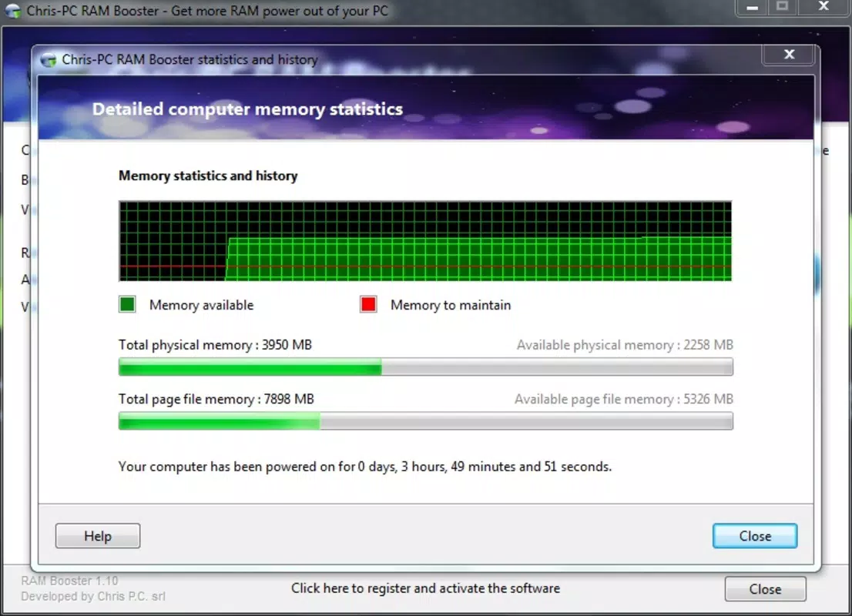Select the 'Available page file memory : 5326 MB' text
The image size is (852, 616).
(x=624, y=400)
